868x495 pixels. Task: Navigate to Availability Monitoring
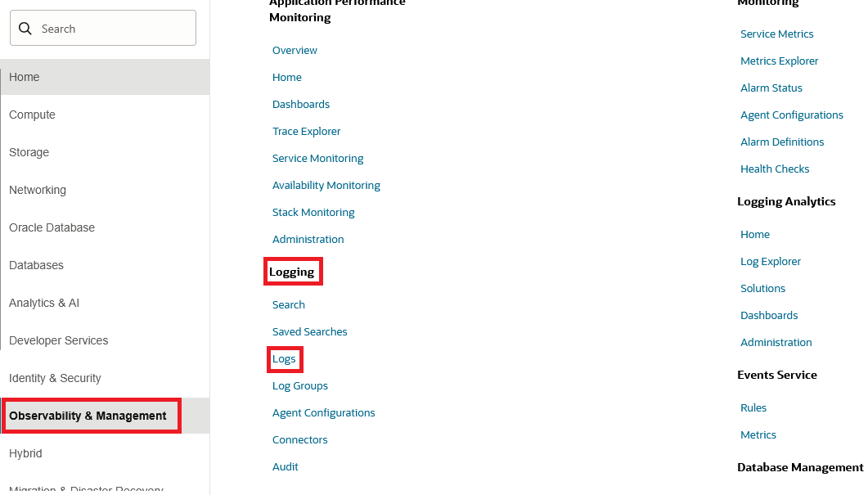click(326, 186)
